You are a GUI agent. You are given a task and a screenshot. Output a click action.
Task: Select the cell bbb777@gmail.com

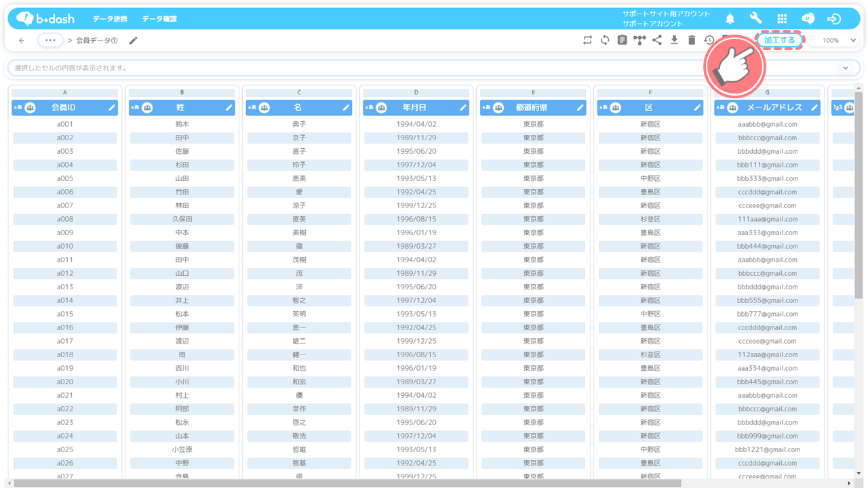[768, 314]
